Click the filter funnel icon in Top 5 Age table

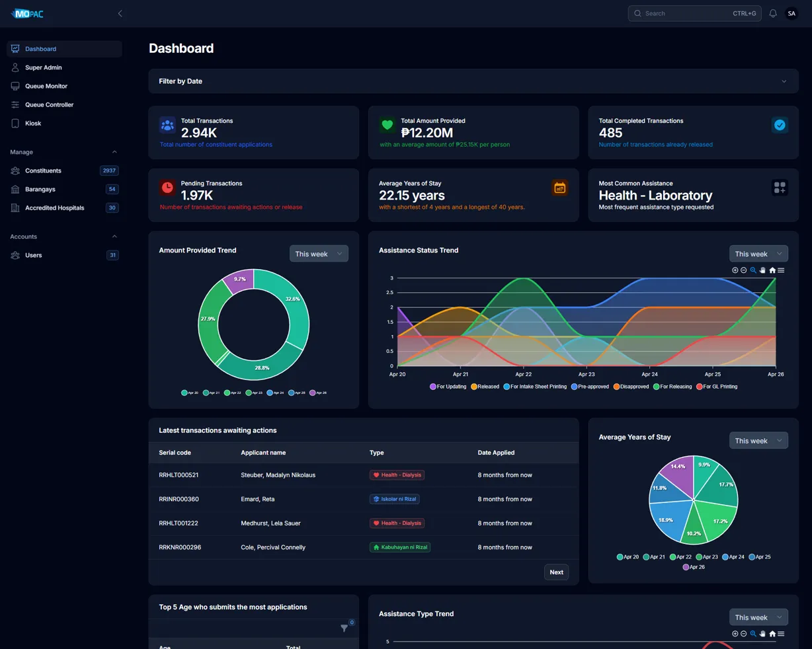point(345,628)
